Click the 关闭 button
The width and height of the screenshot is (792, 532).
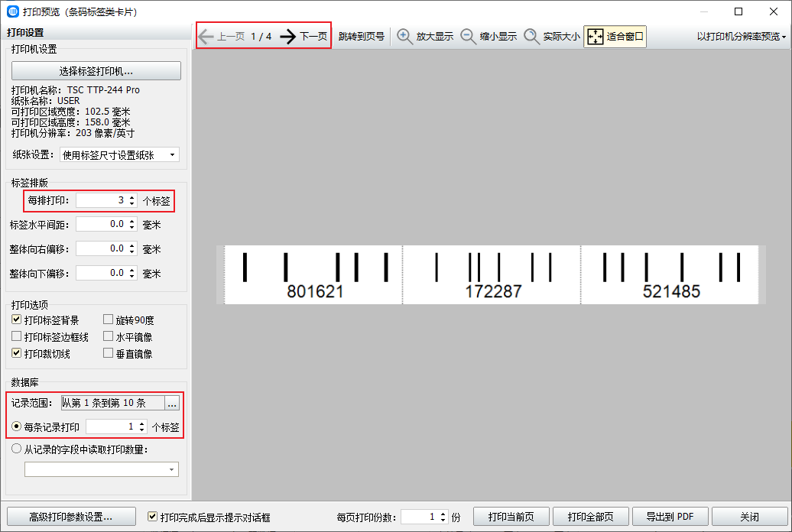pyautogui.click(x=749, y=517)
